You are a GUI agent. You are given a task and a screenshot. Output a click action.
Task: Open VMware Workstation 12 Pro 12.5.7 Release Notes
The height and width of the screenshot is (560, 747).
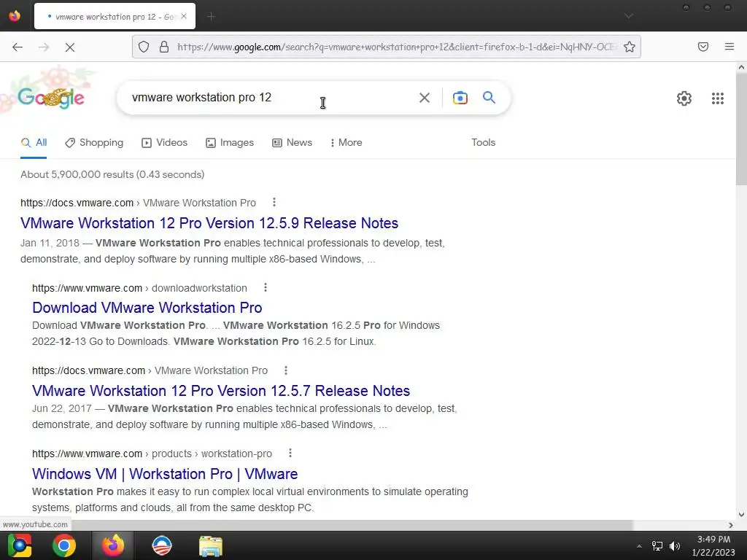pos(220,391)
